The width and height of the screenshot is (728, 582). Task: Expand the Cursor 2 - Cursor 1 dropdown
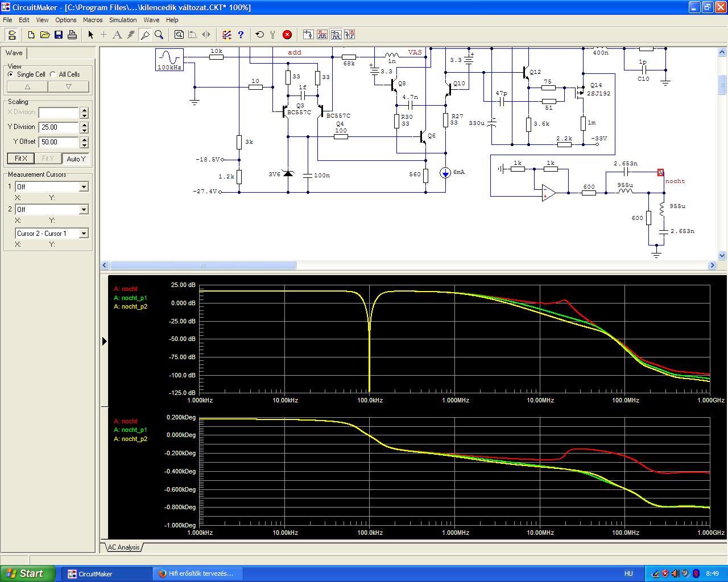[x=84, y=234]
